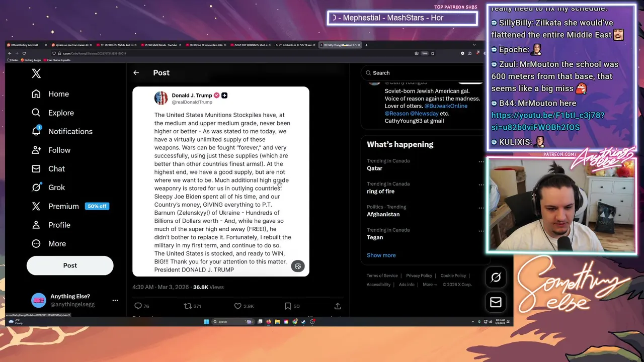This screenshot has width=644, height=362.
Task: Open the Ads info footer link
Action: tap(407, 285)
